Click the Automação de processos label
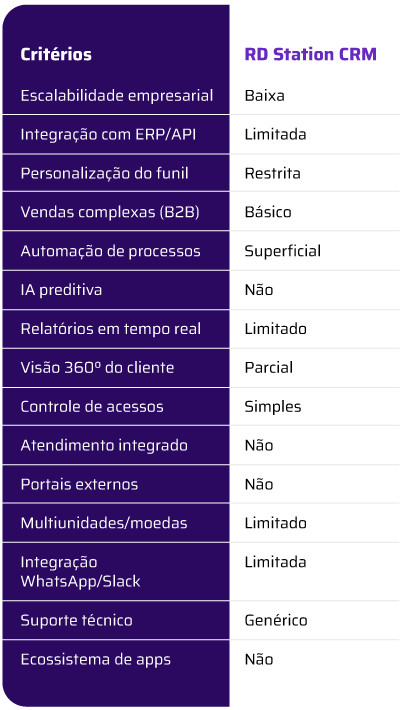The width and height of the screenshot is (400, 710). coord(111,251)
